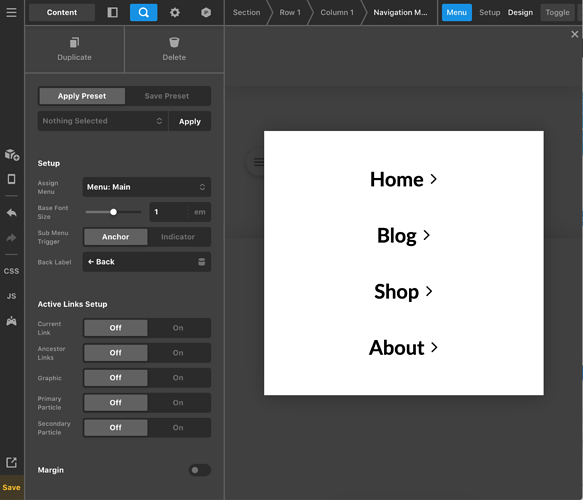This screenshot has width=583, height=500.
Task: Switch to the Setup tab
Action: click(489, 12)
